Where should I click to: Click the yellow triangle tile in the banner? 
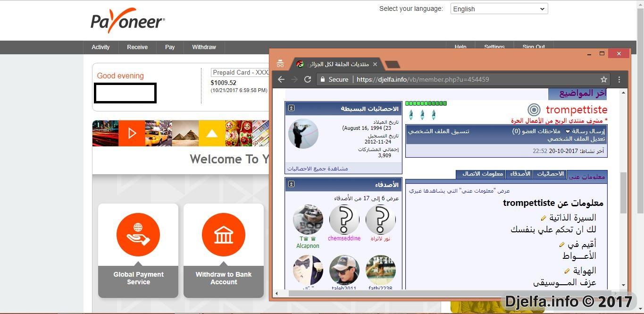212,133
